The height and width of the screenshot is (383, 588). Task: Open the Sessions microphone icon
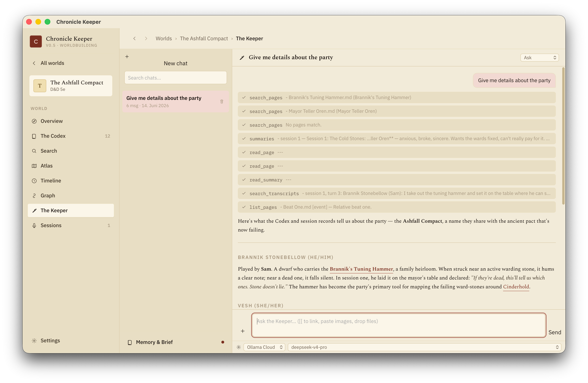[34, 226]
